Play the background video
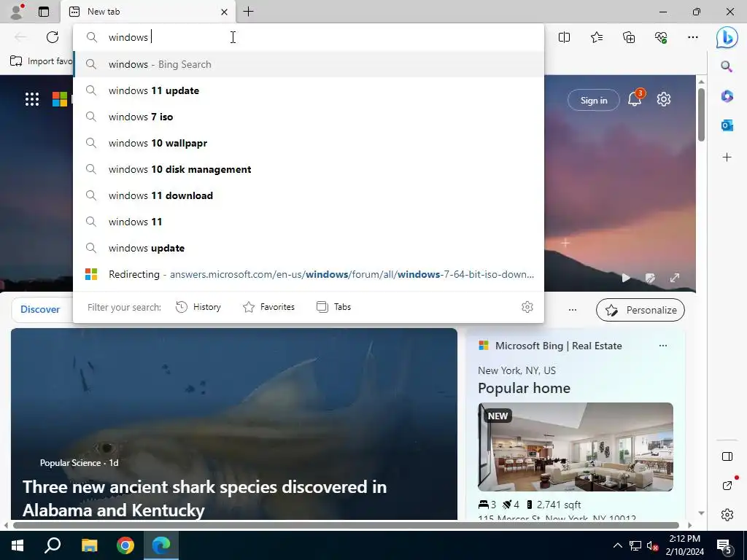Viewport: 747px width, 560px height. 626,278
